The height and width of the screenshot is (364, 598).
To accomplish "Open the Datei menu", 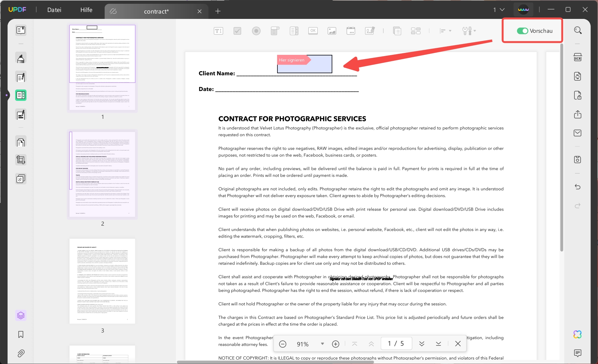I will (54, 10).
